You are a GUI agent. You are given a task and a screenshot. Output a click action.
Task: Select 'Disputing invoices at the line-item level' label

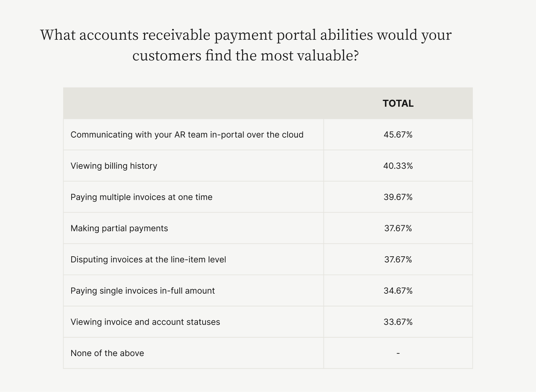pos(148,259)
